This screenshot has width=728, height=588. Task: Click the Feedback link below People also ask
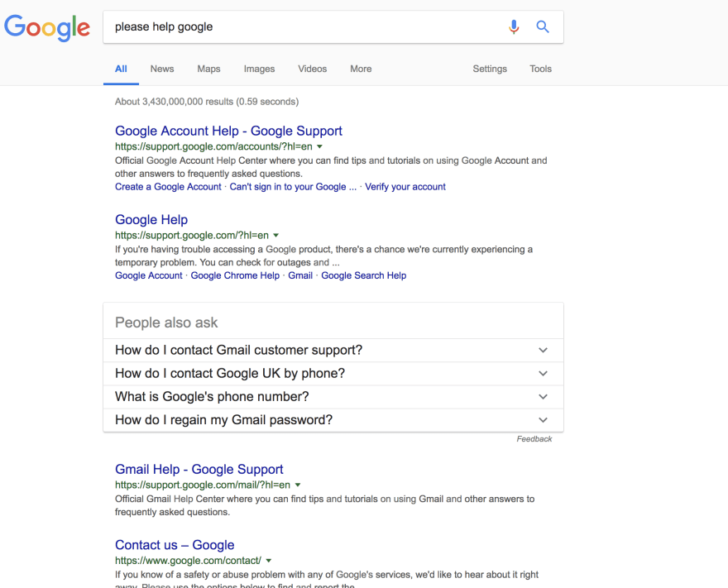coord(534,439)
